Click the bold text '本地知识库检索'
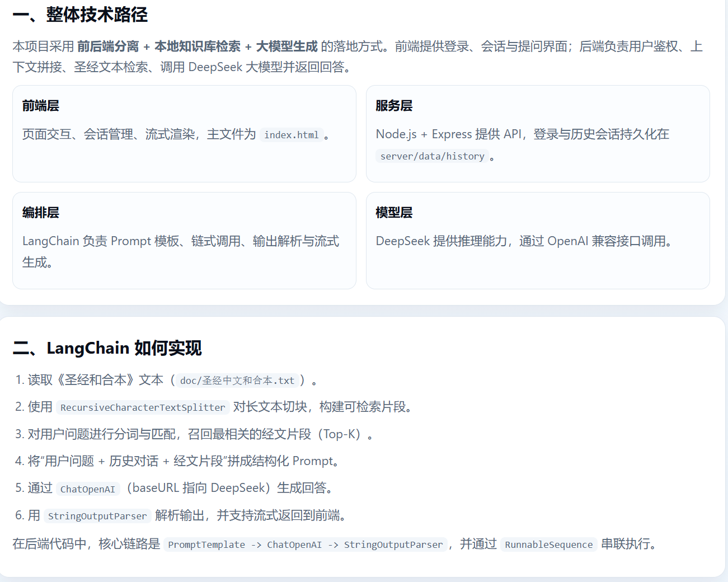This screenshot has height=582, width=728. click(198, 46)
